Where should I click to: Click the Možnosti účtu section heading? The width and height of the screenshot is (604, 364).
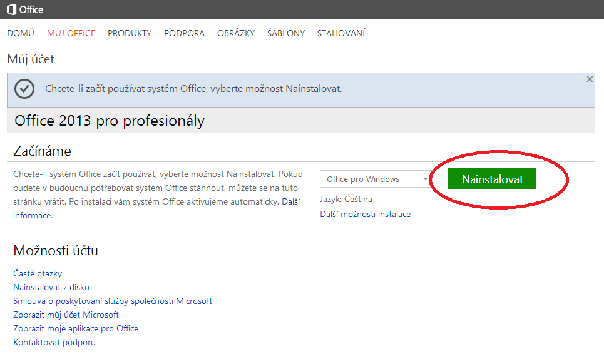56,251
